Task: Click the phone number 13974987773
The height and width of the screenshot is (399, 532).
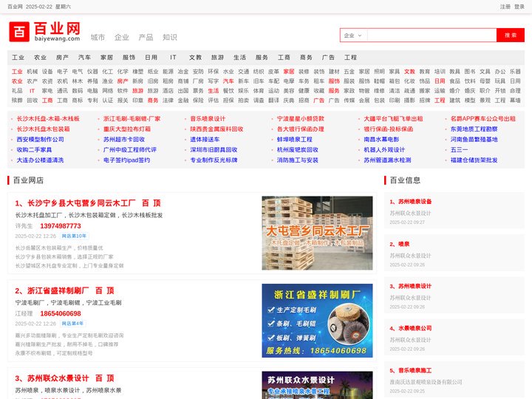Action: (x=61, y=226)
